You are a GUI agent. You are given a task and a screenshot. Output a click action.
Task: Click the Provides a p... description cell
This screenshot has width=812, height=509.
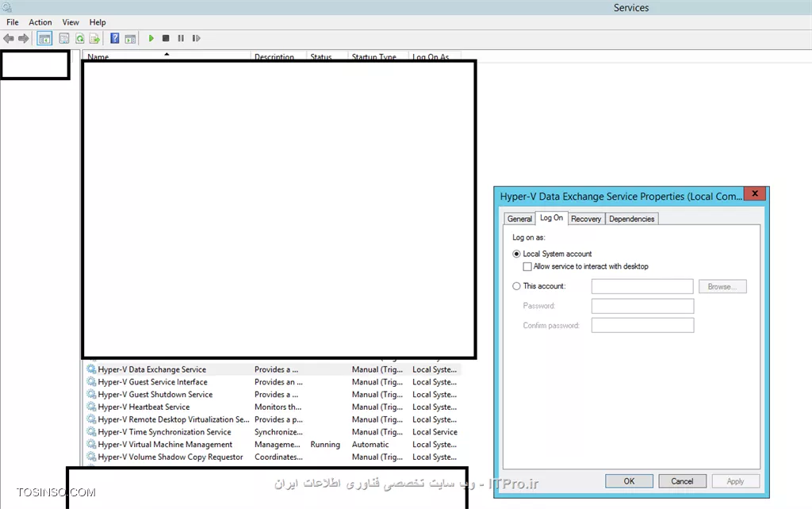(278, 419)
